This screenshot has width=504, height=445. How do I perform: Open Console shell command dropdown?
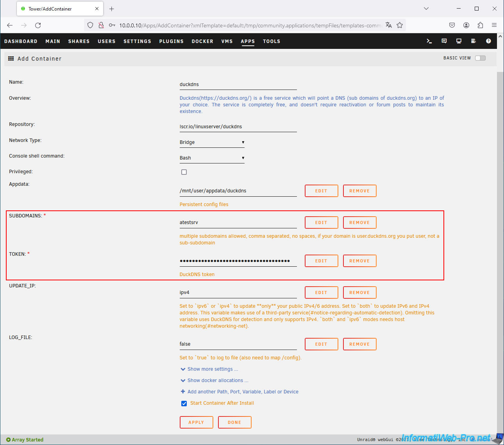point(212,158)
